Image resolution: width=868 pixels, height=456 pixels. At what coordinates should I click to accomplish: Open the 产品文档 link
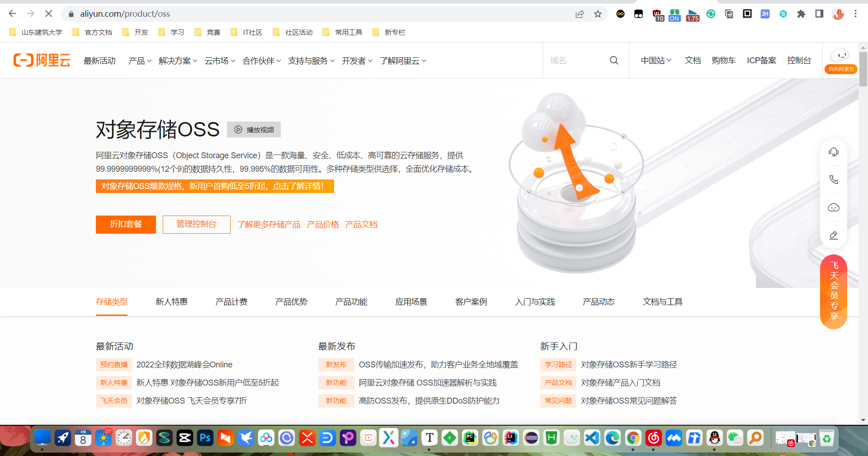coord(361,224)
